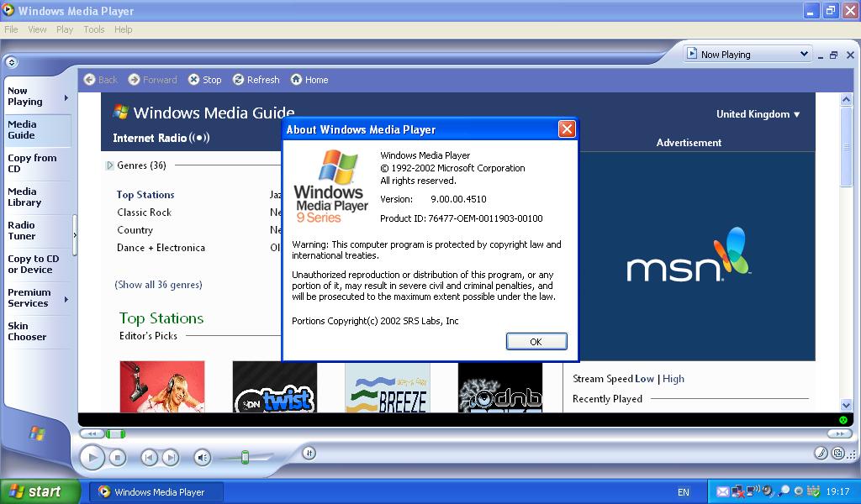
Task: Adjust the volume slider handle
Action: coord(245,457)
